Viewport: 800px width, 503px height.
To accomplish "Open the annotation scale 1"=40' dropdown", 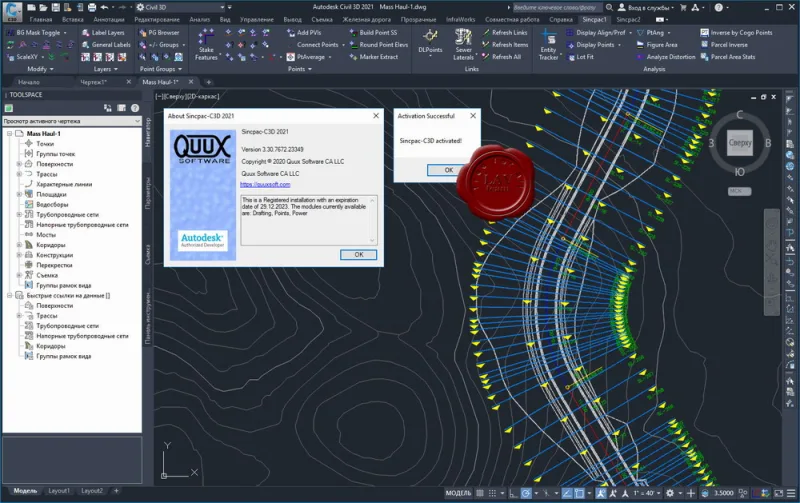I will tap(647, 493).
